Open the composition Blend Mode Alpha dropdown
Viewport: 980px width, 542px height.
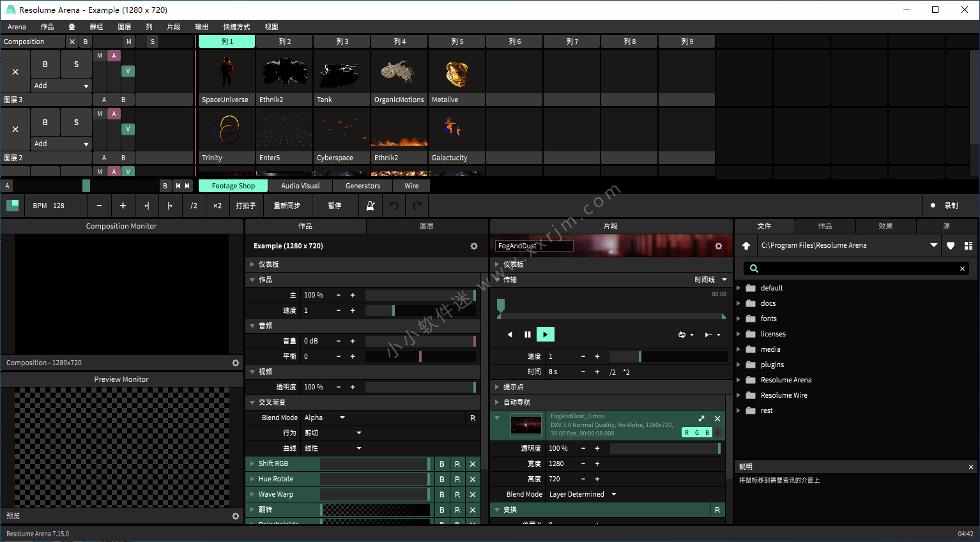[x=325, y=418]
